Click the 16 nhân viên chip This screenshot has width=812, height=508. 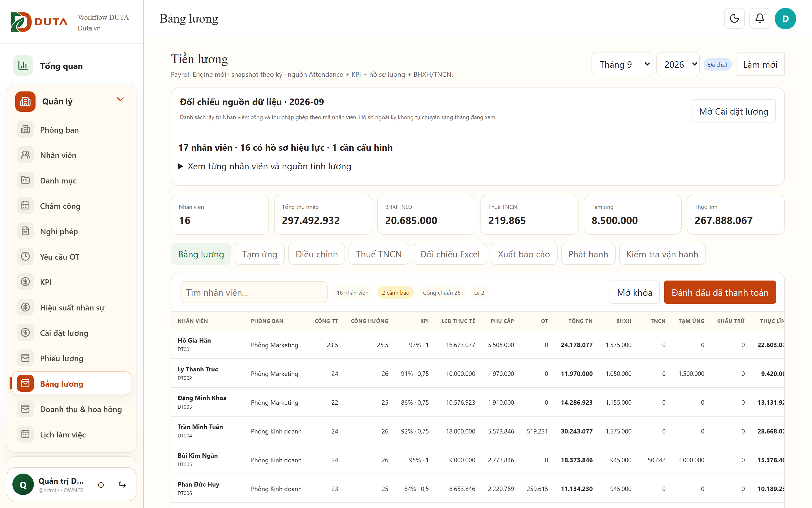pyautogui.click(x=352, y=293)
